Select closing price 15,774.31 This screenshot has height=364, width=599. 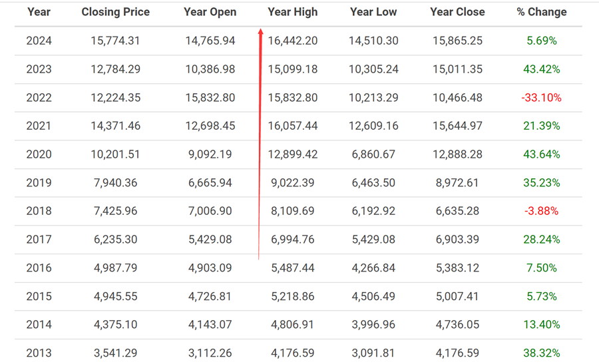115,41
